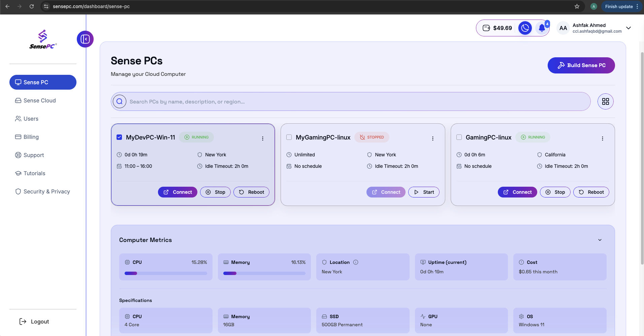Click the 500GB Permanent SSD value
Image resolution: width=644 pixels, height=336 pixels.
(x=342, y=325)
